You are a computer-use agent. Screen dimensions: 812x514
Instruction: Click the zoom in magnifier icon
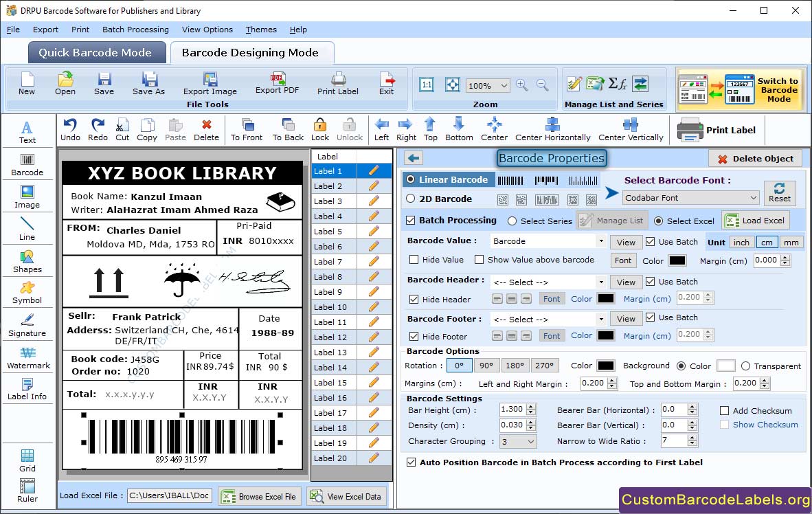point(522,85)
